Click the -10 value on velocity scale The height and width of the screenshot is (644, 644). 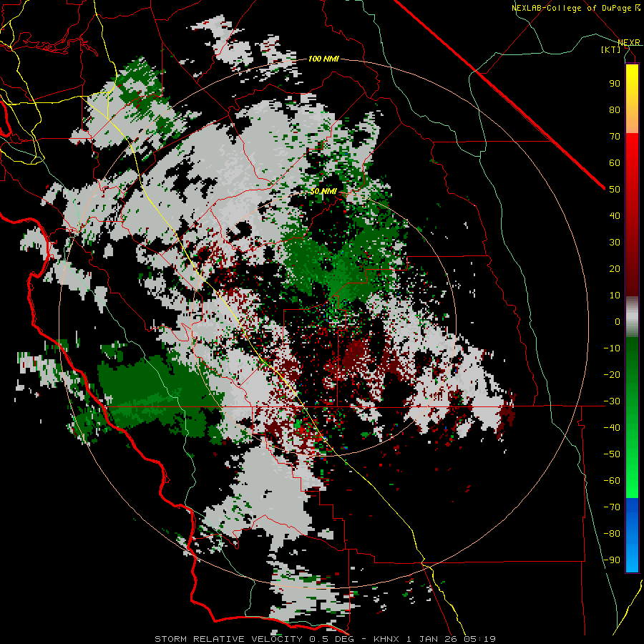point(612,348)
